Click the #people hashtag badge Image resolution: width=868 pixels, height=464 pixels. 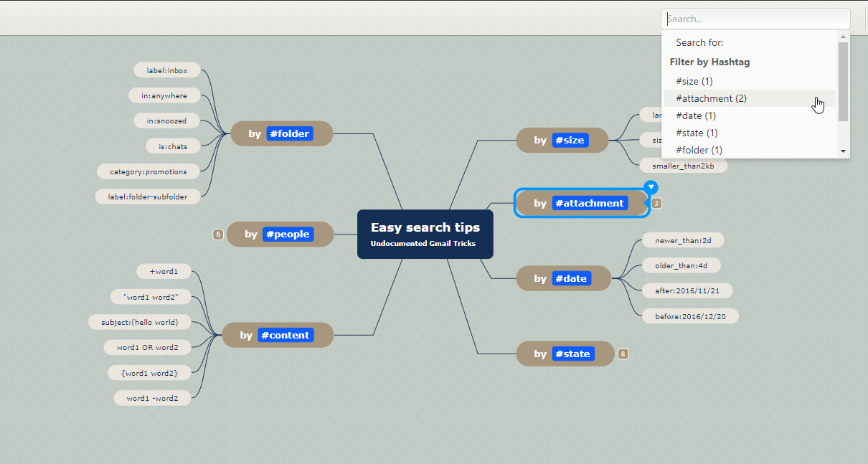(x=288, y=235)
